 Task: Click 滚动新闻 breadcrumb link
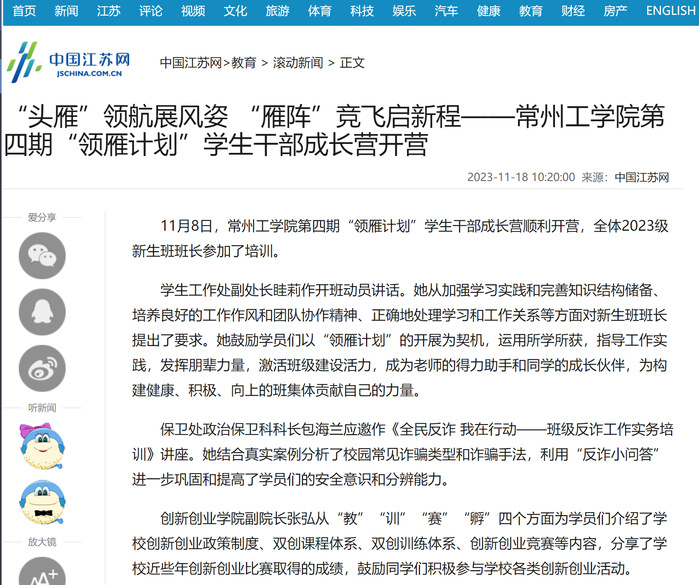pyautogui.click(x=298, y=62)
